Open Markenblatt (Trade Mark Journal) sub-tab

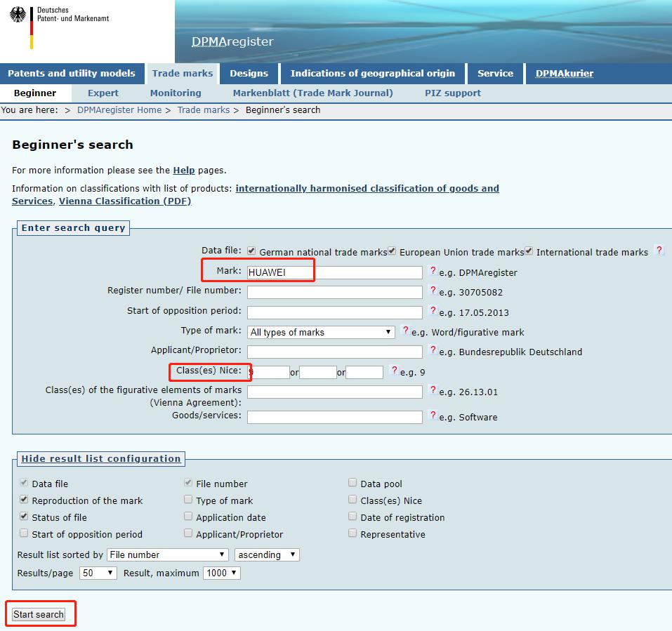313,93
